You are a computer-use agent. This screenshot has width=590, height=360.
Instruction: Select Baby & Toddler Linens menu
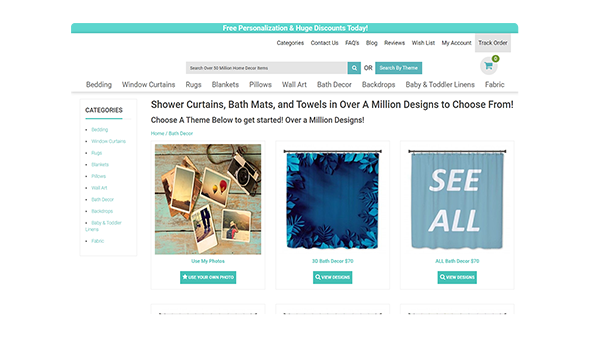(440, 85)
